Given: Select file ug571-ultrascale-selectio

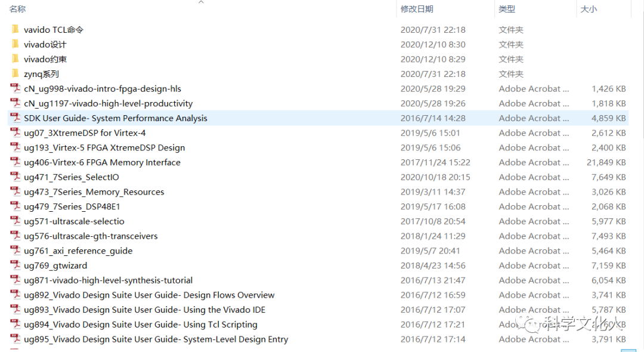Looking at the screenshot, I should click(74, 221).
